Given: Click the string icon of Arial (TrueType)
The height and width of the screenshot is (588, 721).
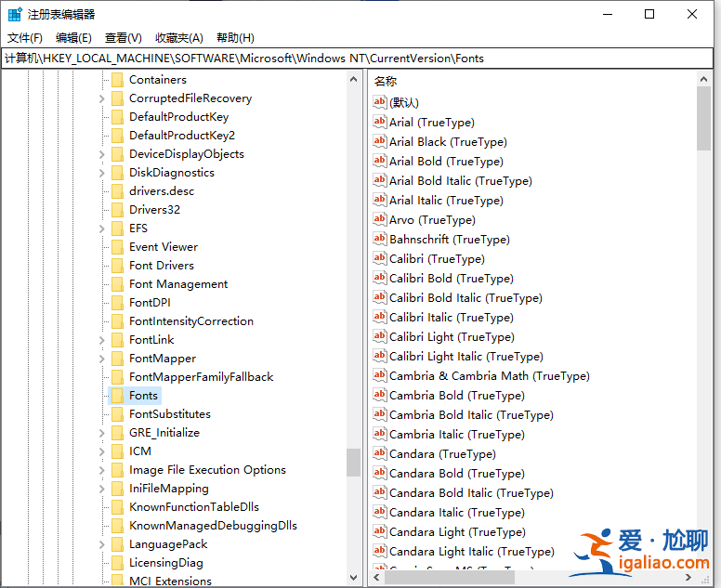Looking at the screenshot, I should [x=379, y=122].
